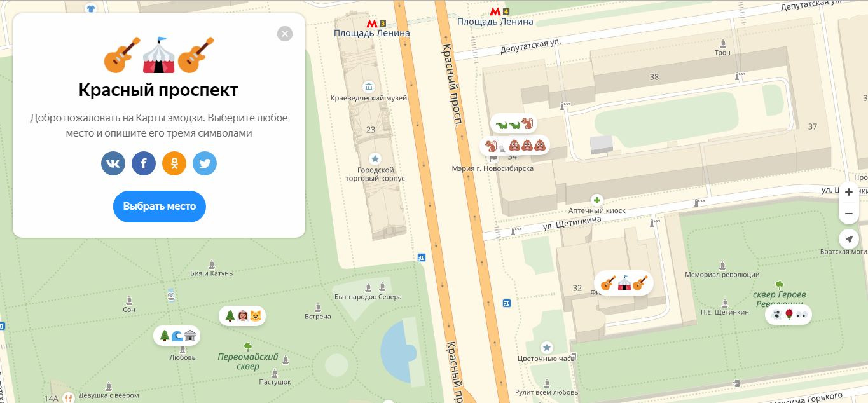868x403 pixels.
Task: Open the monkey and poop emoji marker
Action: [x=514, y=146]
